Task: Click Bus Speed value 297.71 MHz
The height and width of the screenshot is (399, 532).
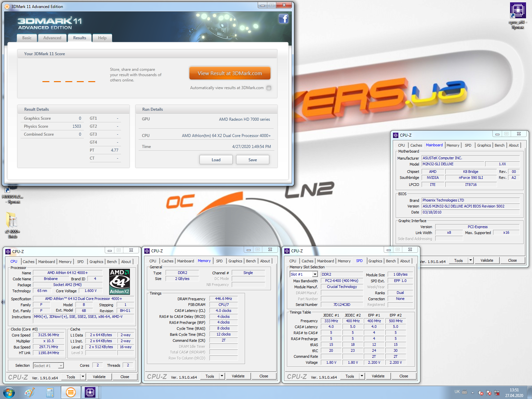Action: point(49,347)
